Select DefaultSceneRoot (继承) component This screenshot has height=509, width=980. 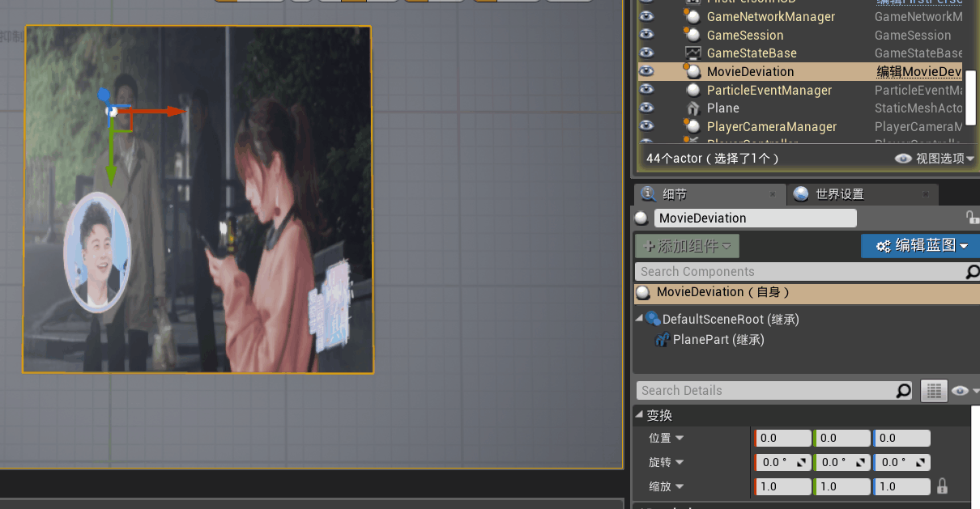coord(731,320)
